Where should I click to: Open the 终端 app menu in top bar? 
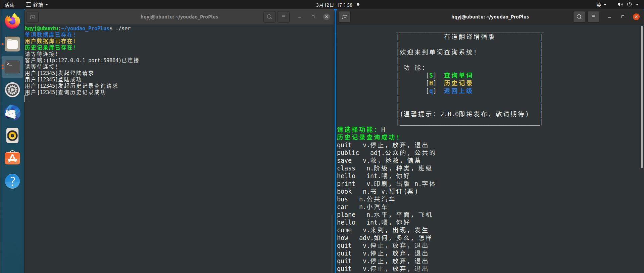[x=37, y=5]
